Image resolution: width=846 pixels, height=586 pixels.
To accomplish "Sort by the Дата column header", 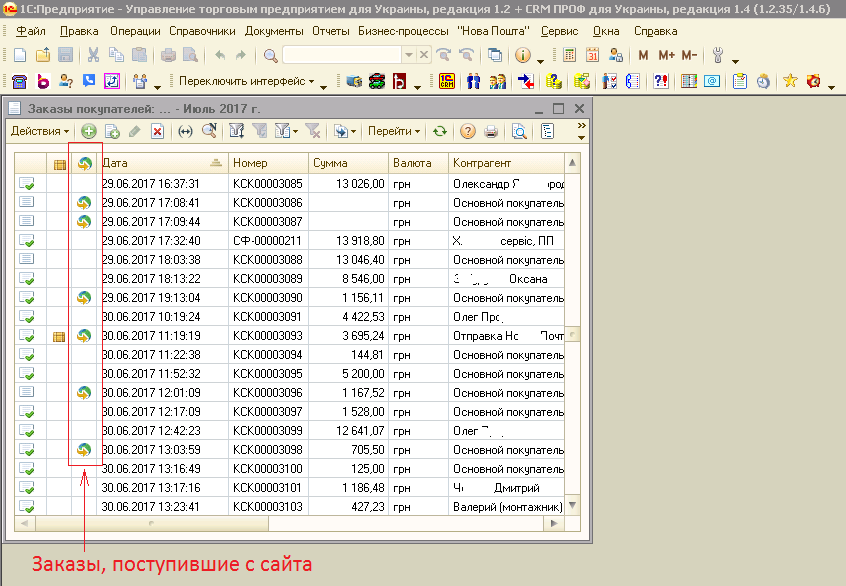I will (162, 163).
